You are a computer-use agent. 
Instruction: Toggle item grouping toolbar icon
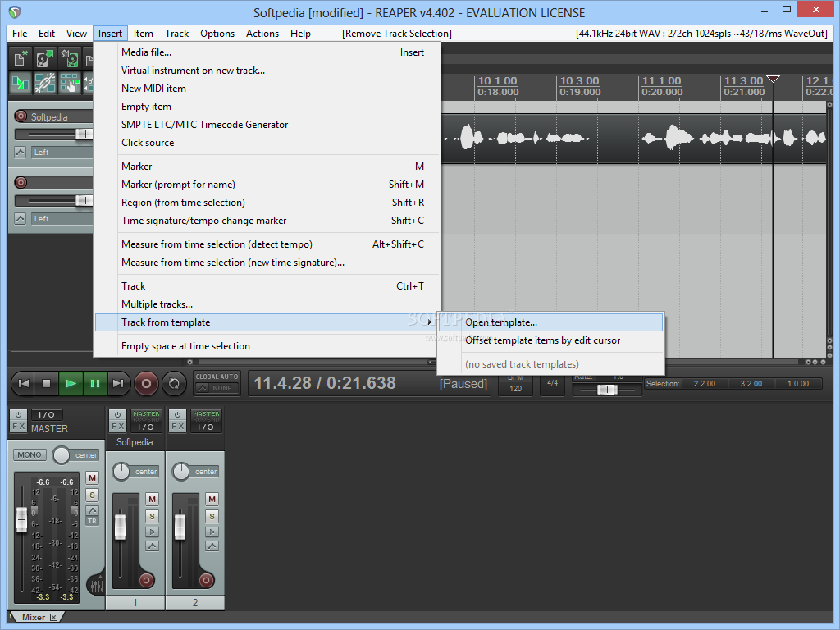click(45, 83)
